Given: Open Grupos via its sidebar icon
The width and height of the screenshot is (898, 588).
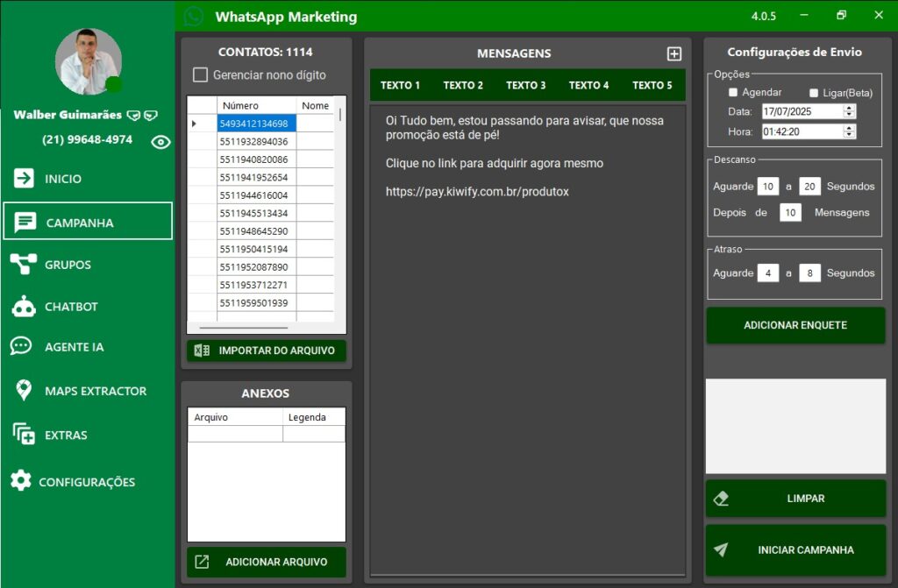Looking at the screenshot, I should 23,265.
